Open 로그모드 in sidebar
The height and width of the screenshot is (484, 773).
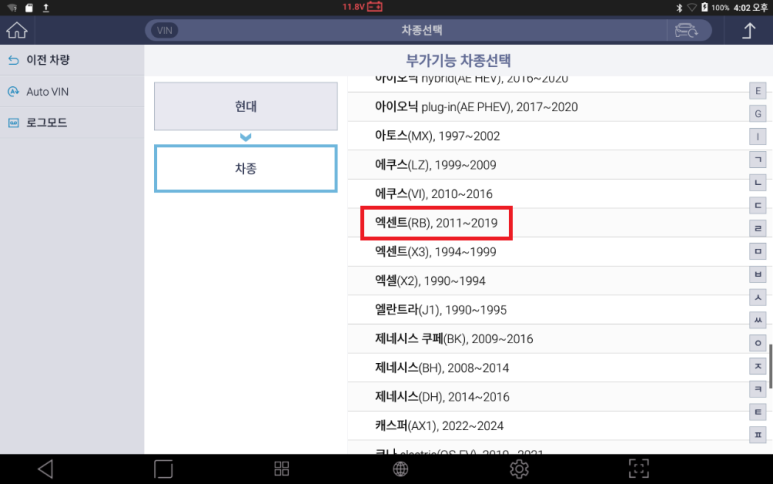coord(72,123)
